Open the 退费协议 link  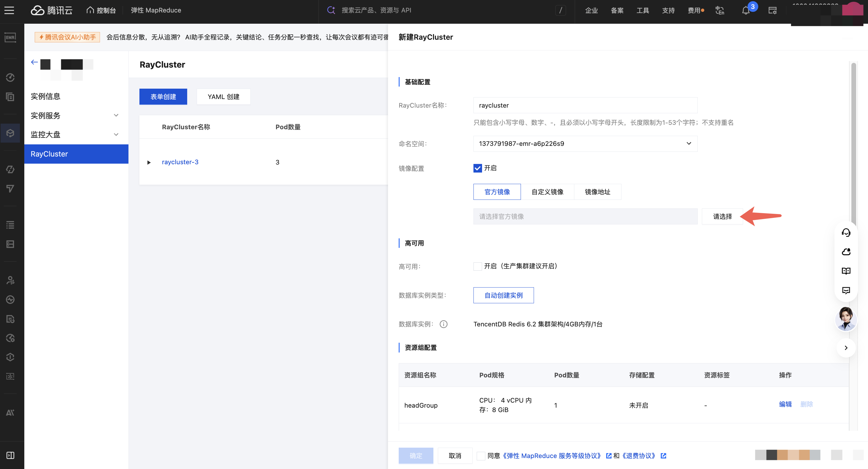[x=638, y=456]
